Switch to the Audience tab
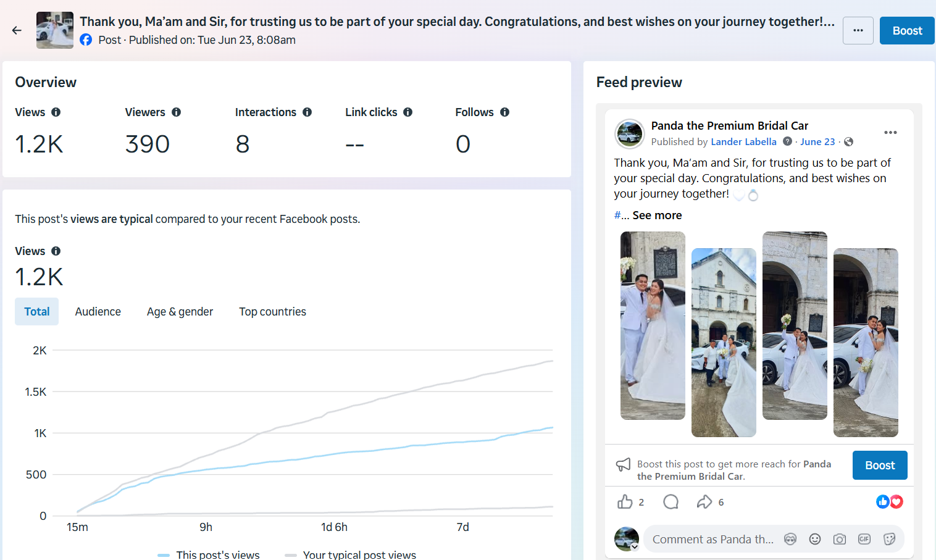The height and width of the screenshot is (560, 936). (x=98, y=312)
